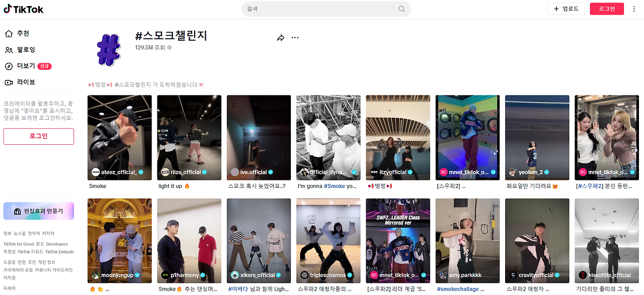This screenshot has width=644, height=295.
Task: Open xikers_official video thumbnail
Action: click(x=259, y=241)
